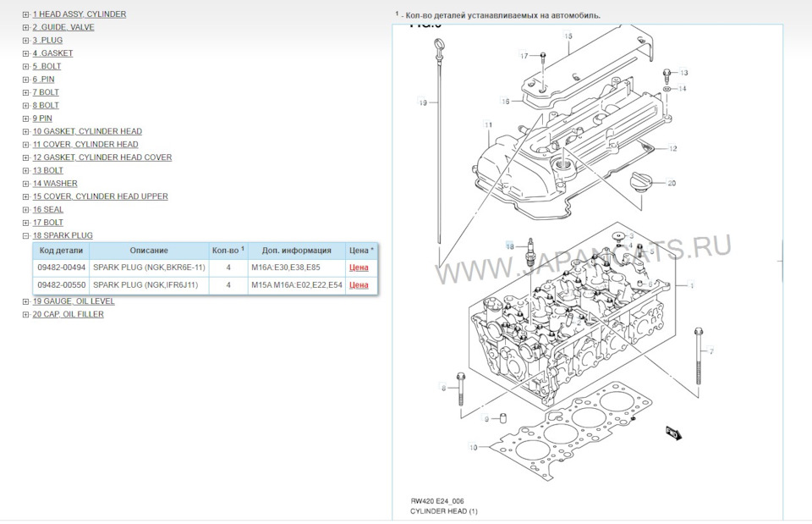The width and height of the screenshot is (812, 524).
Task: Select part code 09482-00550 cell
Action: [61, 285]
